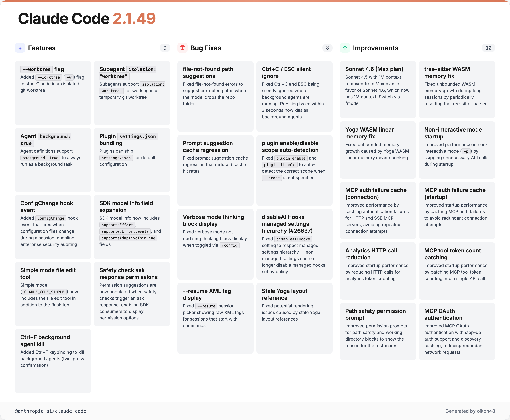The image size is (510, 420).
Task: Open the 'MCP OAuth authentication' card title
Action: (x=443, y=315)
